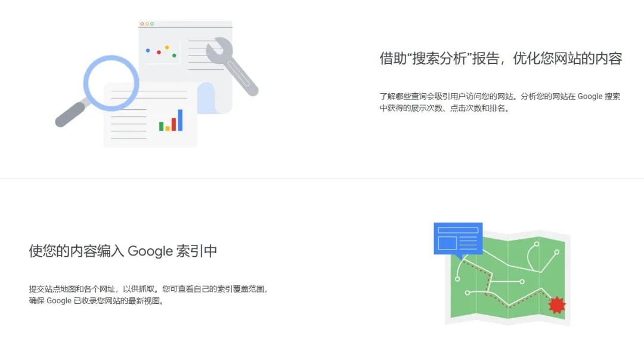644x357 pixels.
Task: Expand the search analytics report section
Action: (500, 59)
